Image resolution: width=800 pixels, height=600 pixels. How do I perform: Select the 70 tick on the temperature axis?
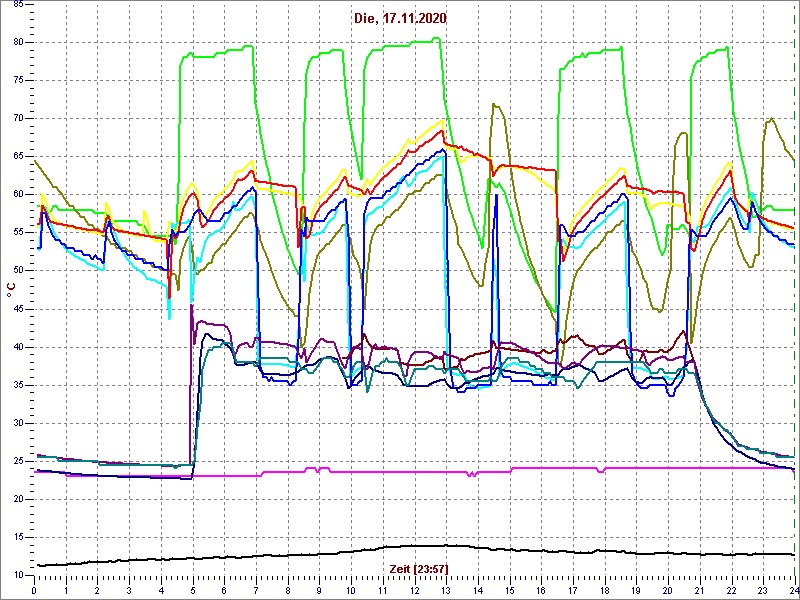[x=17, y=118]
